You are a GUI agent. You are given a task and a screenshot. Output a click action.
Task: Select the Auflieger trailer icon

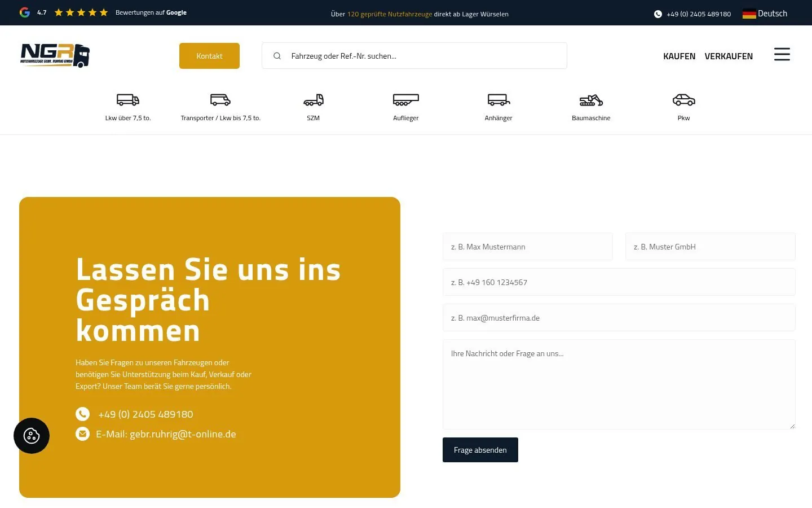point(406,100)
